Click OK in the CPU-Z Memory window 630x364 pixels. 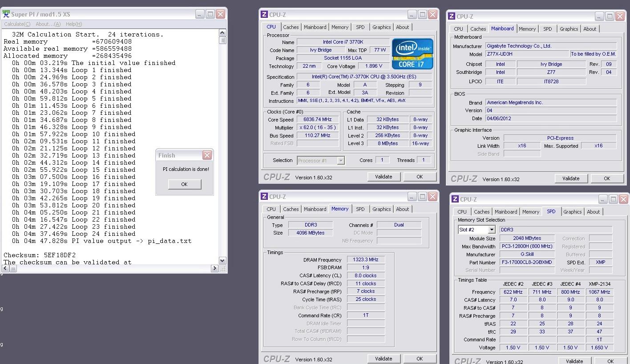[420, 359]
